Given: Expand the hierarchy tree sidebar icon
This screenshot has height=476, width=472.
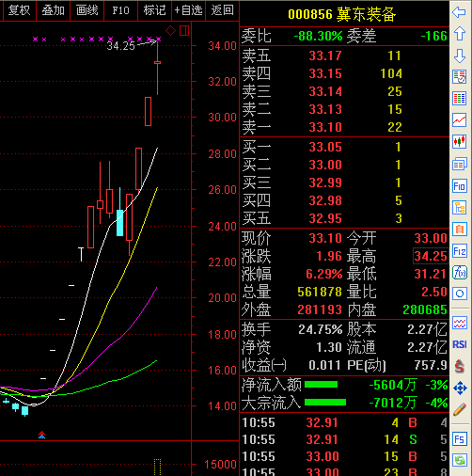Looking at the screenshot, I should click(459, 208).
